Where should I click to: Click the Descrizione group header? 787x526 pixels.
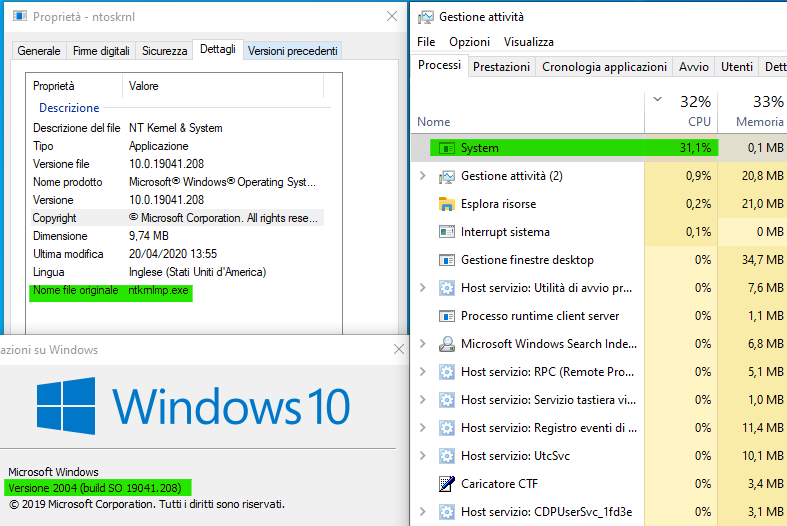tap(69, 108)
